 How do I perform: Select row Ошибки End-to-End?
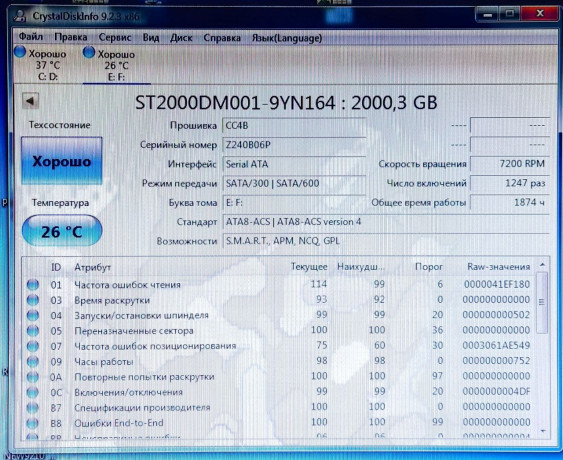click(279, 423)
